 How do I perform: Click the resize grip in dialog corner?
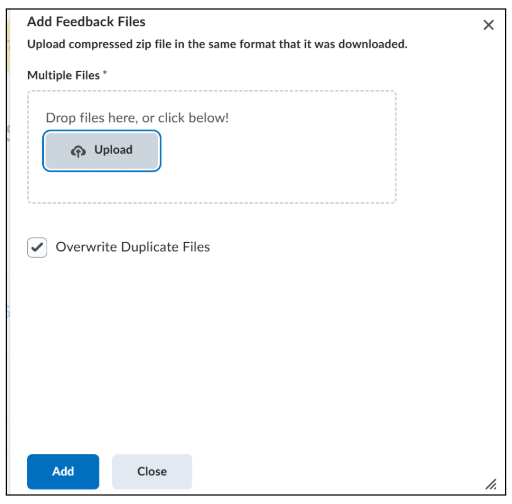point(491,484)
